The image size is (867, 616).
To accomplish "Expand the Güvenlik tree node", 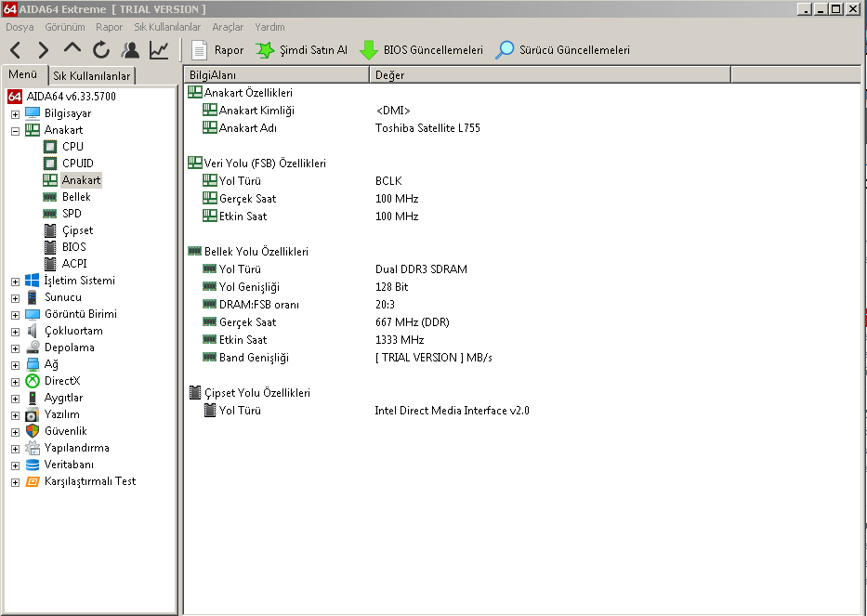I will click(x=15, y=432).
